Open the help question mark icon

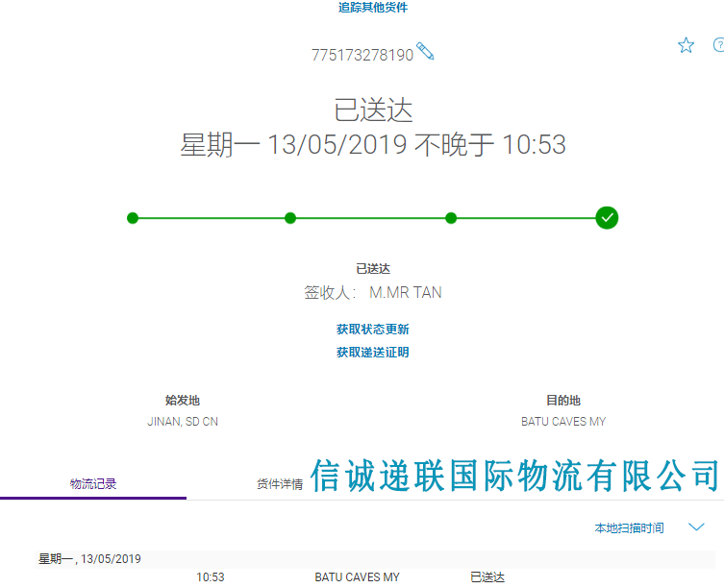(x=717, y=45)
